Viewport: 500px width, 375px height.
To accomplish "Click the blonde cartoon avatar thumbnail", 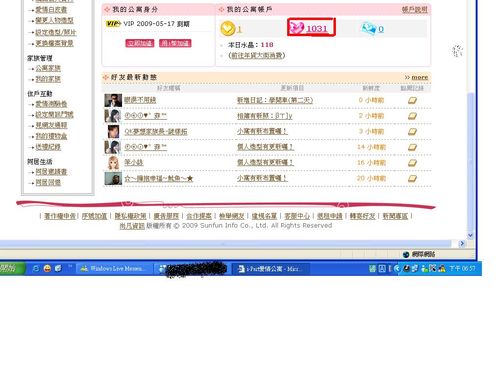I will [x=113, y=163].
